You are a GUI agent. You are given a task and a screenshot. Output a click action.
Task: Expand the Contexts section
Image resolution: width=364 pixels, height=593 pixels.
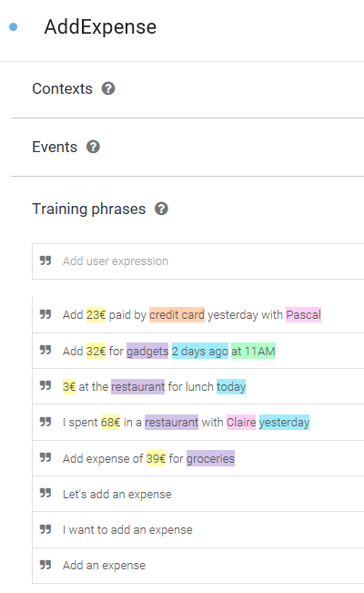point(63,88)
